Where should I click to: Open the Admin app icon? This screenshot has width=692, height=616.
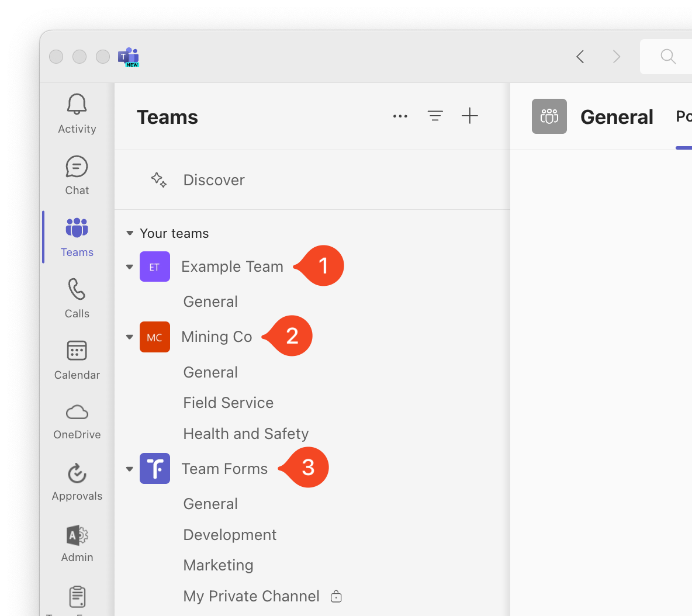[x=77, y=536]
